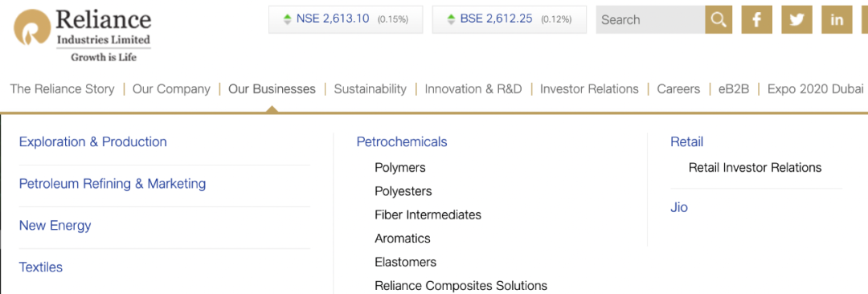This screenshot has width=868, height=294.
Task: Click the NSE green arrow indicator
Action: 287,19
